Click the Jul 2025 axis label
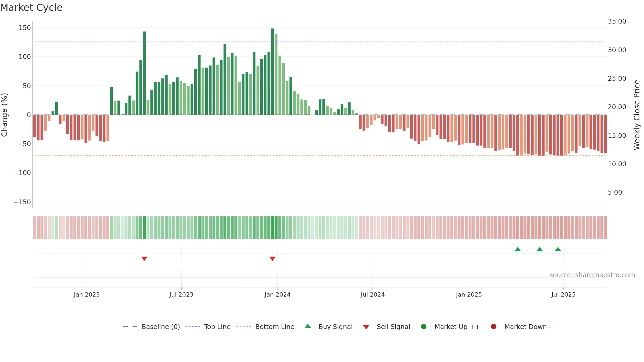This screenshot has width=644, height=362. 563,294
